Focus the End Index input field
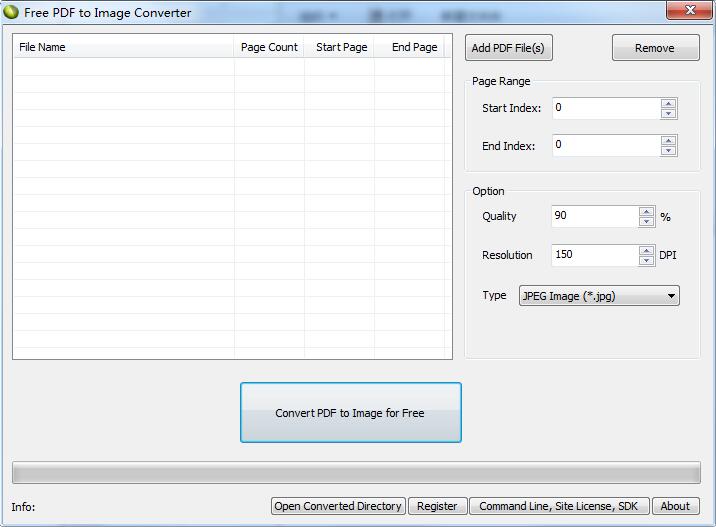This screenshot has height=527, width=716. 606,146
